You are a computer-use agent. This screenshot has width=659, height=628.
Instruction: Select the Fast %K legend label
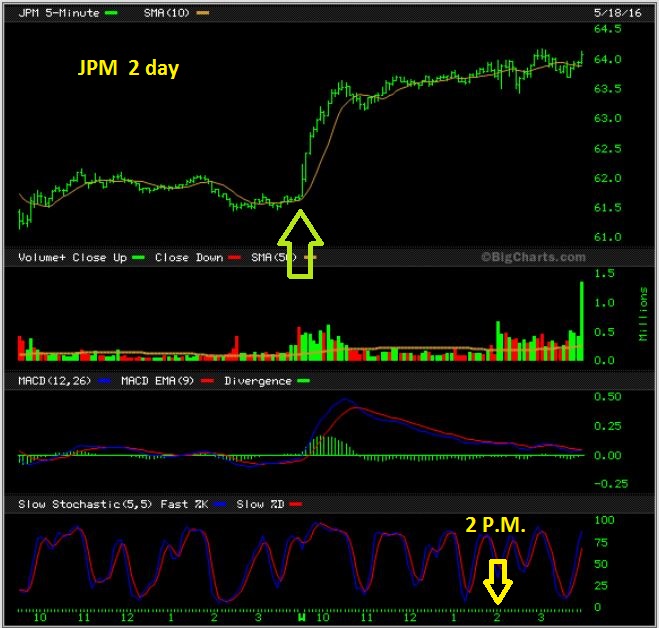coord(184,504)
